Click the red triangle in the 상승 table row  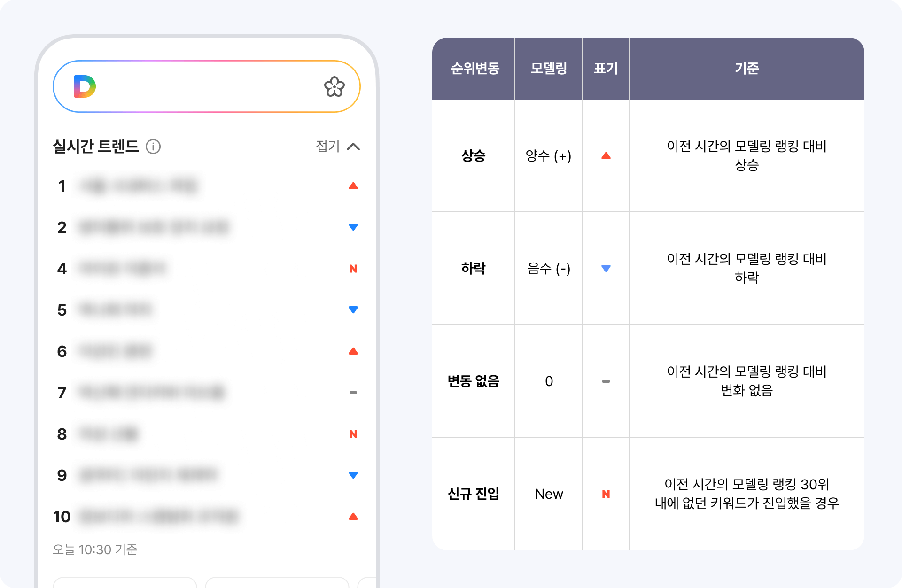pos(606,156)
